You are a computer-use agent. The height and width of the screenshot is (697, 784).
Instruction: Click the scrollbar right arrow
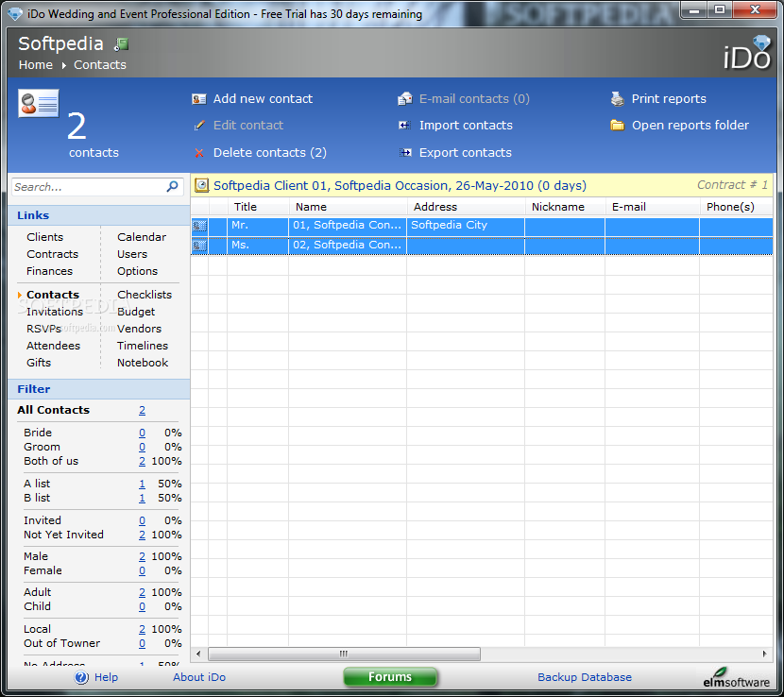(764, 654)
